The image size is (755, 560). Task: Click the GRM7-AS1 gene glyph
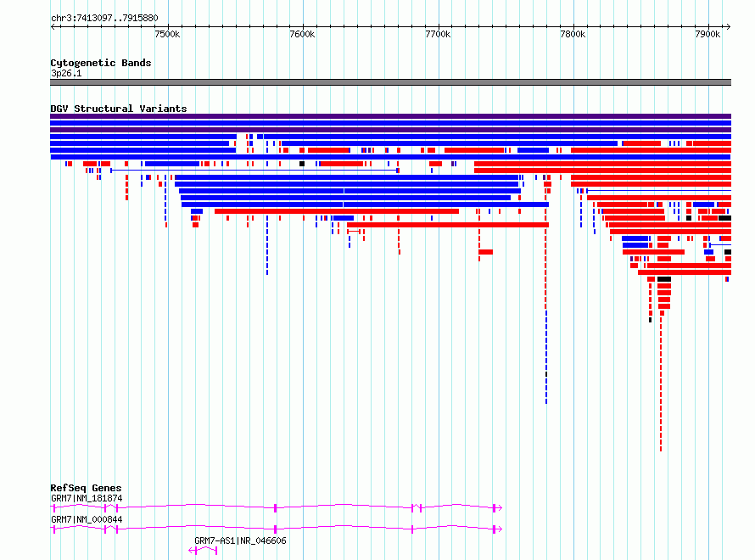(204, 551)
